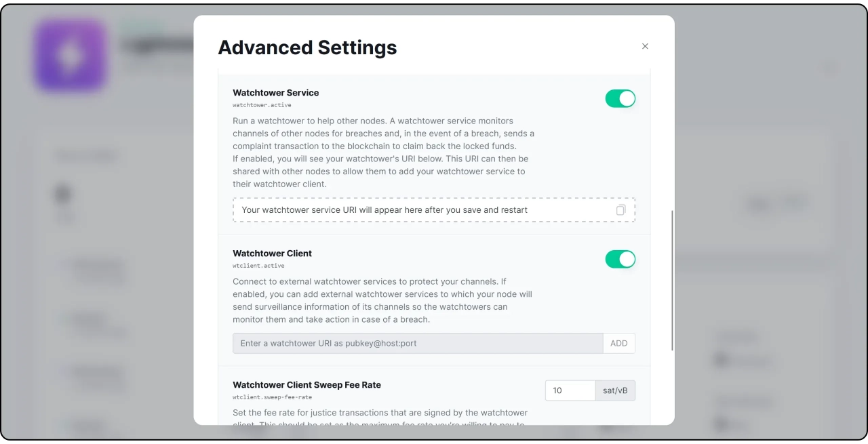The width and height of the screenshot is (868, 444).
Task: Click the Watchtower Client description text
Action: tap(382, 300)
